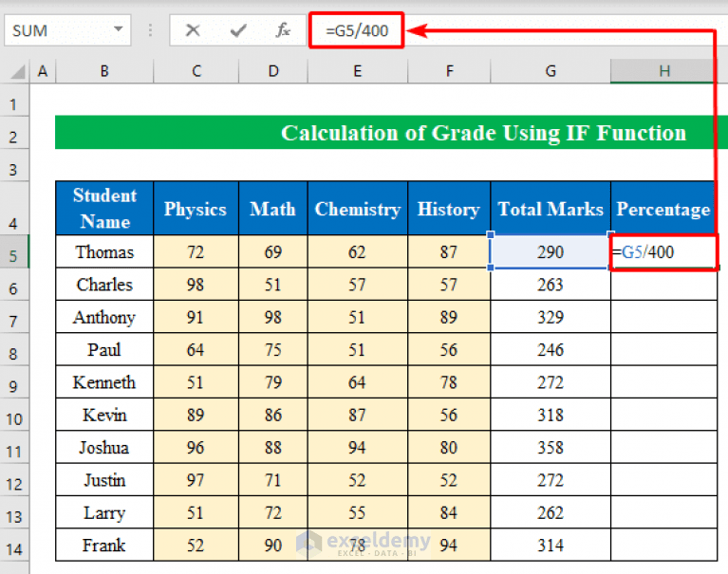Select Charles's Physics score 98
Screen dimensions: 728x574
coord(196,285)
